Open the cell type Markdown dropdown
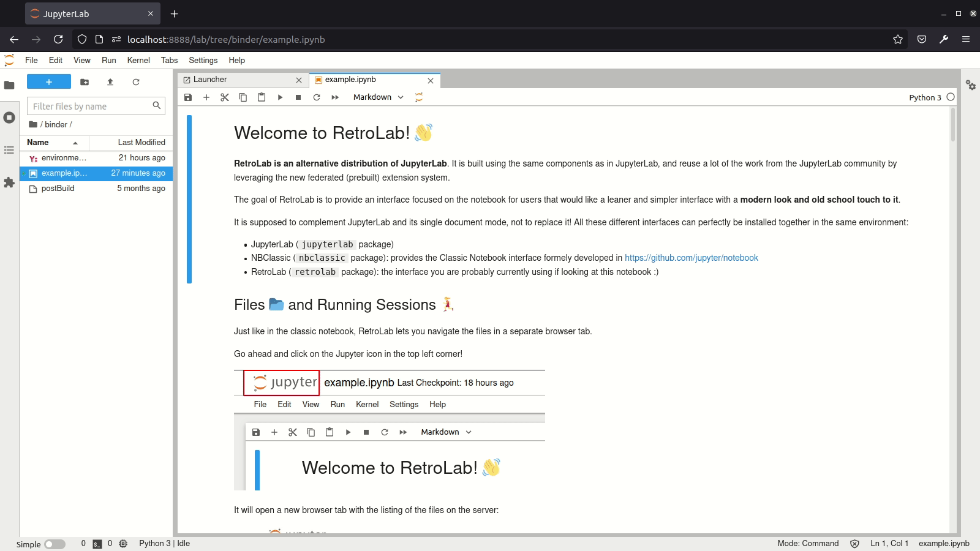Image resolution: width=980 pixels, height=551 pixels. coord(379,97)
